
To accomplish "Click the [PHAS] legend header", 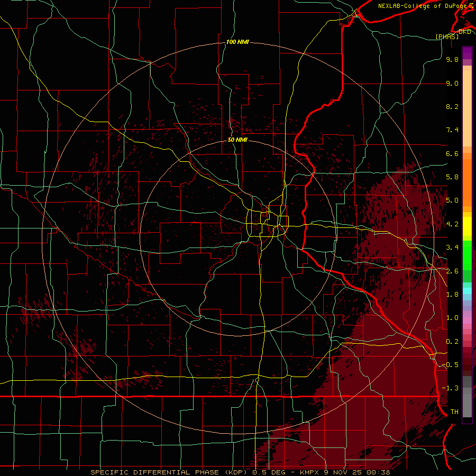I will pos(447,36).
